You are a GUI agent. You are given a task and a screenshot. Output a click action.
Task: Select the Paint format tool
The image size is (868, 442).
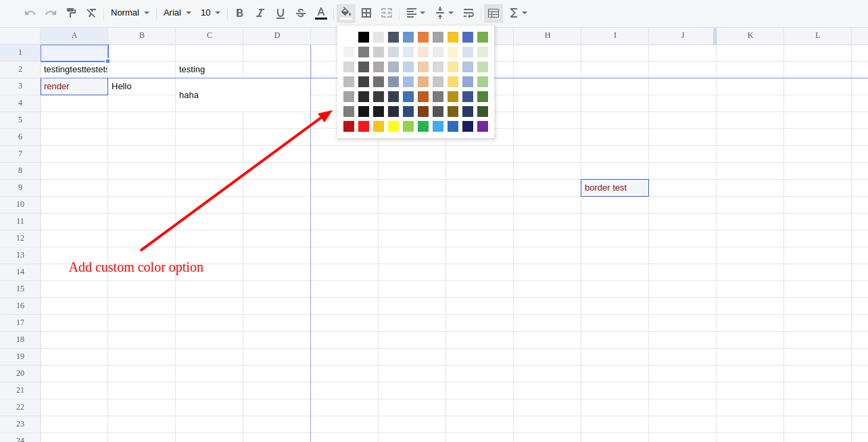point(70,13)
